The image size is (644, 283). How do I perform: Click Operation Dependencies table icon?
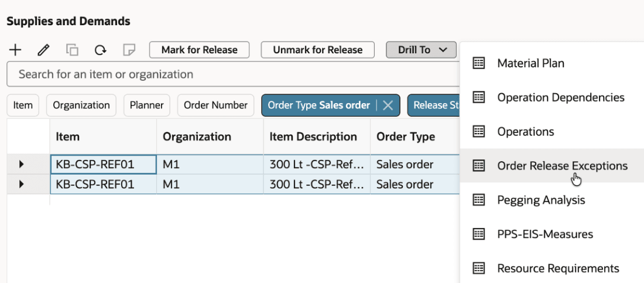click(479, 97)
